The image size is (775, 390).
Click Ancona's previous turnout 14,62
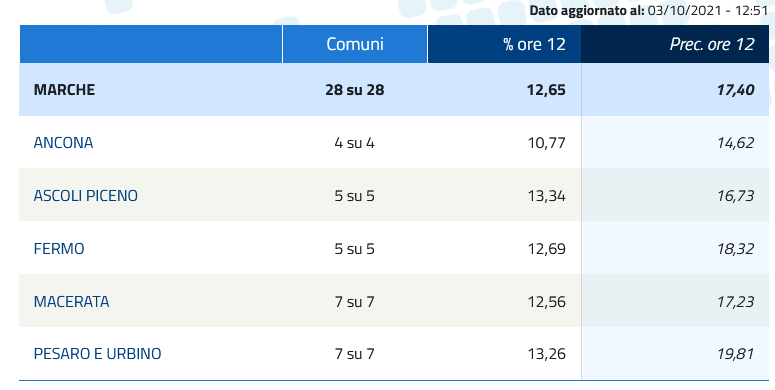735,143
